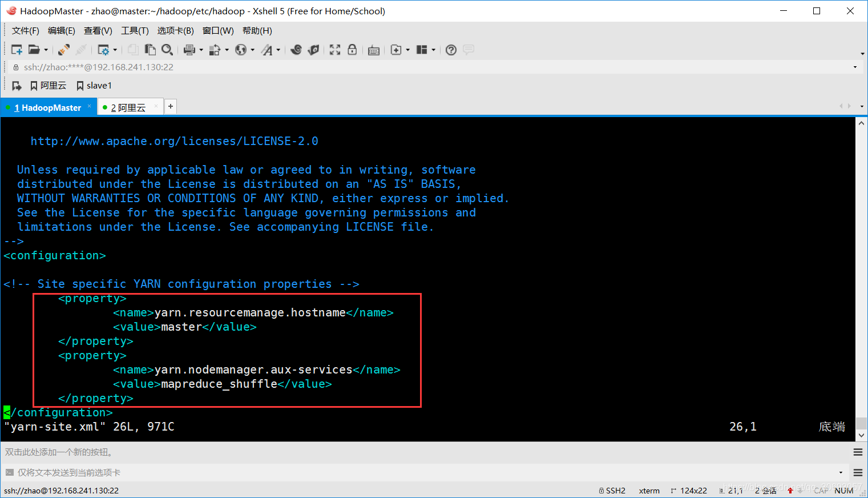Screen dimensions: 868x498
Task: Click the chat feedback bubble icon
Action: coord(469,50)
